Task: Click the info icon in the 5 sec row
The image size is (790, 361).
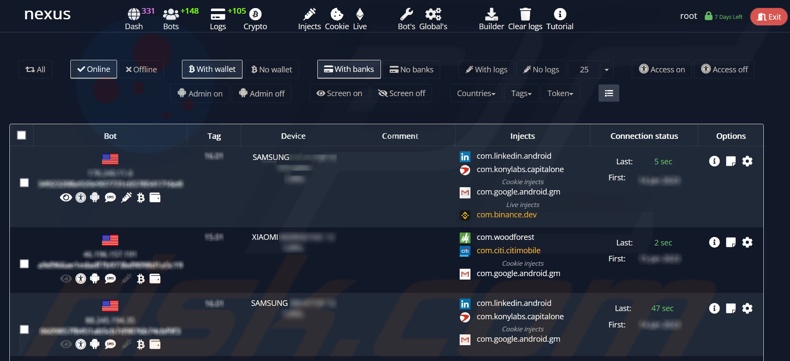Action: click(x=714, y=161)
